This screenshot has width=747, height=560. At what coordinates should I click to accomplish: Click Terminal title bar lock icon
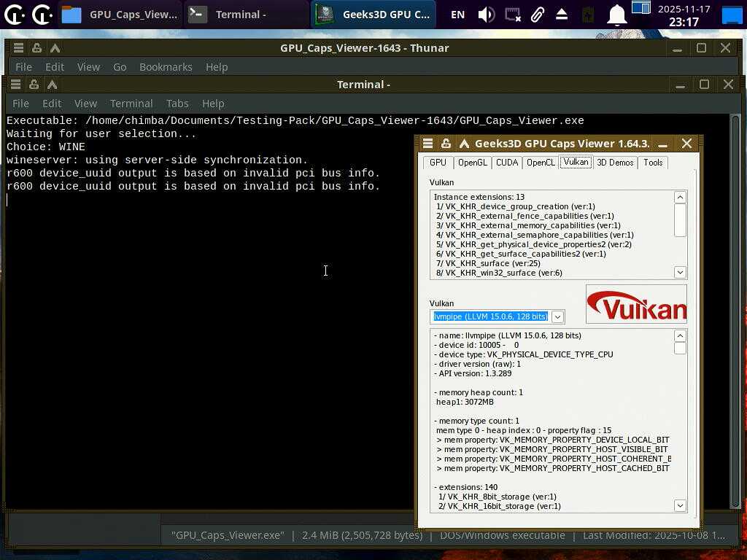point(34,85)
